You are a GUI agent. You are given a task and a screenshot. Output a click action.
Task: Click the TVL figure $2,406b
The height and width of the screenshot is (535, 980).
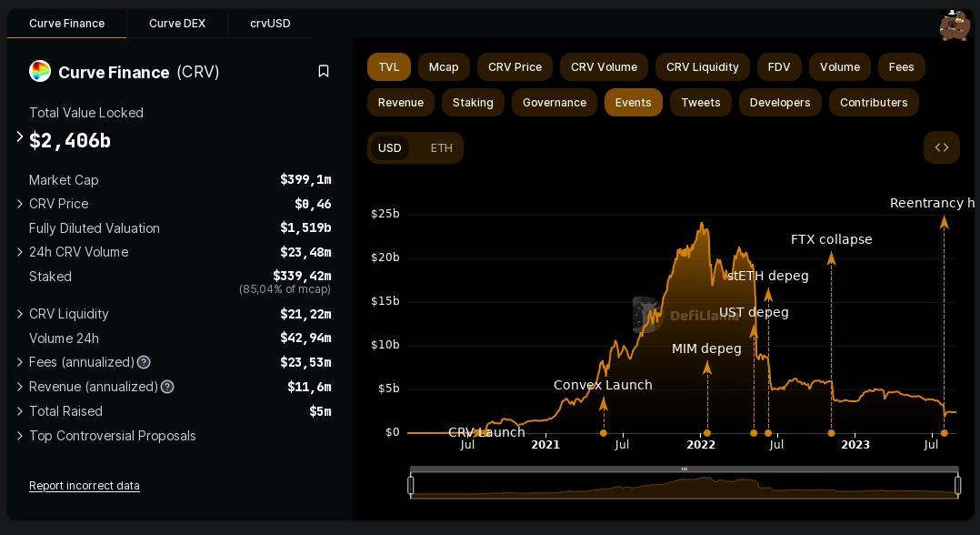(x=70, y=141)
